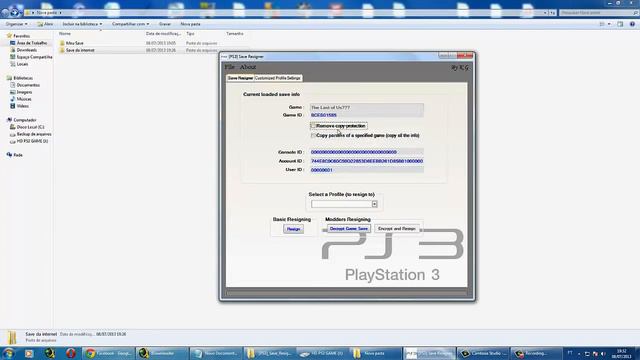Image resolution: width=640 pixels, height=360 pixels.
Task: Open the Recording taskbar item
Action: pyautogui.click(x=536, y=353)
